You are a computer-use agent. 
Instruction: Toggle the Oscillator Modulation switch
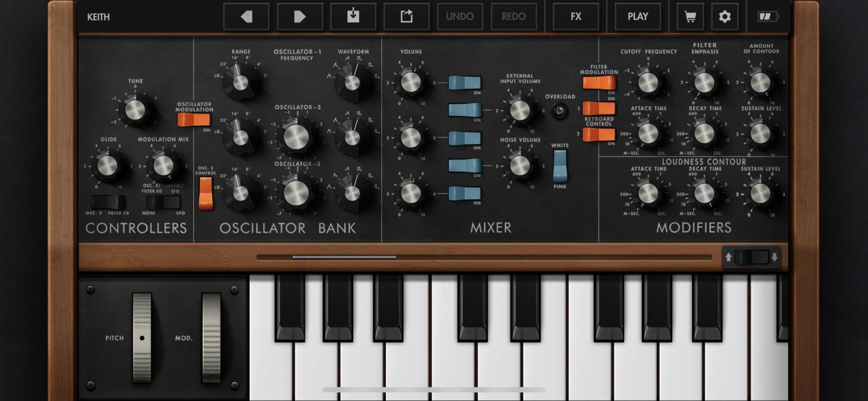pyautogui.click(x=194, y=118)
